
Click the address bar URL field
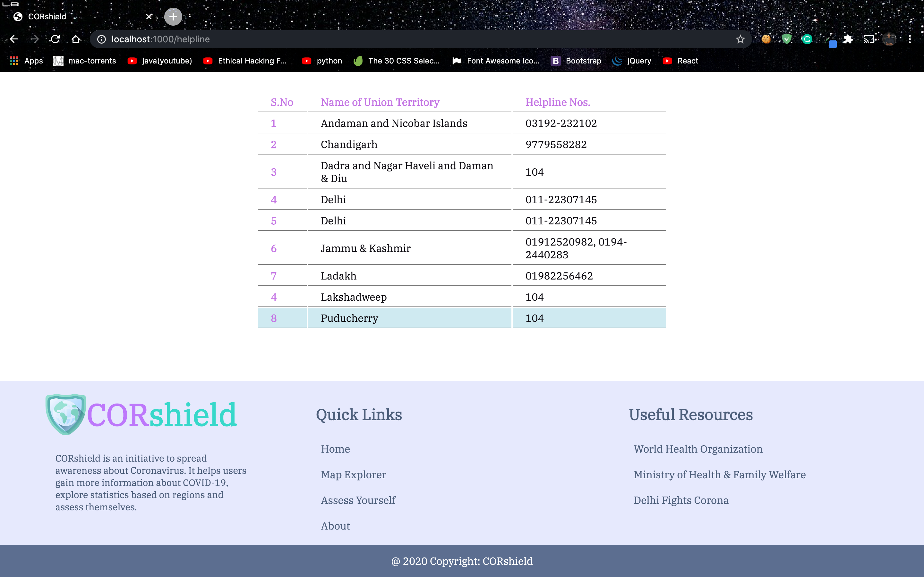[382, 39]
